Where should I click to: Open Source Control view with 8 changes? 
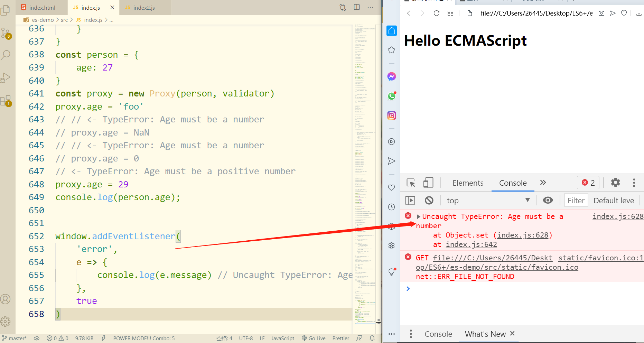point(6,33)
